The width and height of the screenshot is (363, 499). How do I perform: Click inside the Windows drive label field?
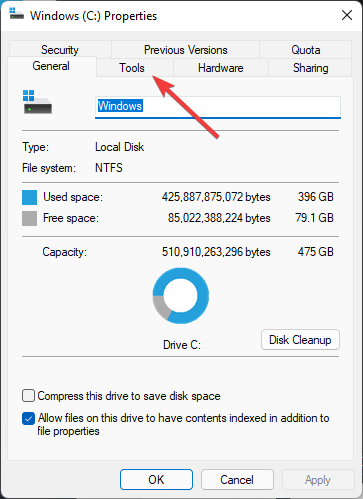[218, 107]
